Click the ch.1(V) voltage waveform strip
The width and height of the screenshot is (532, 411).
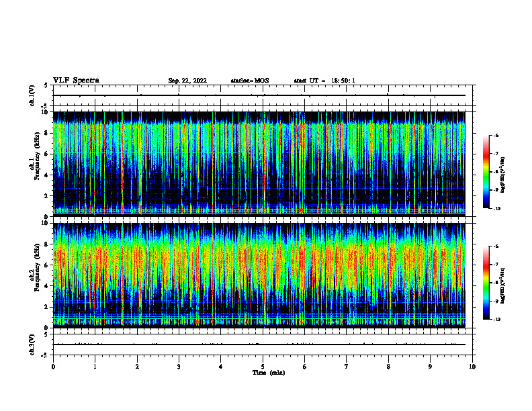coord(263,95)
